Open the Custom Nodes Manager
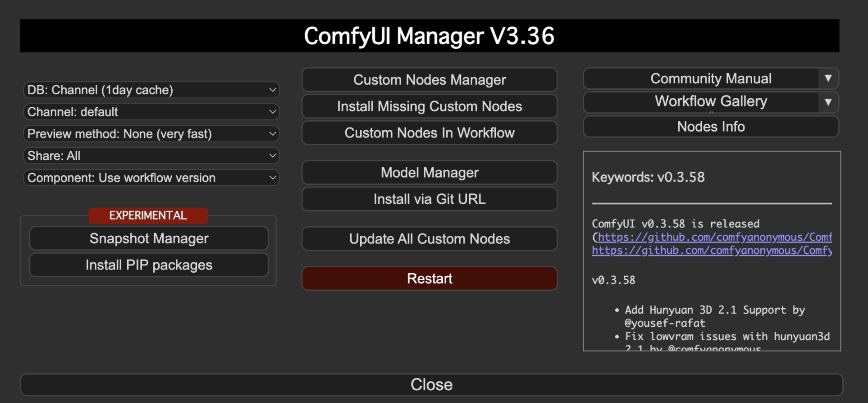 (429, 80)
